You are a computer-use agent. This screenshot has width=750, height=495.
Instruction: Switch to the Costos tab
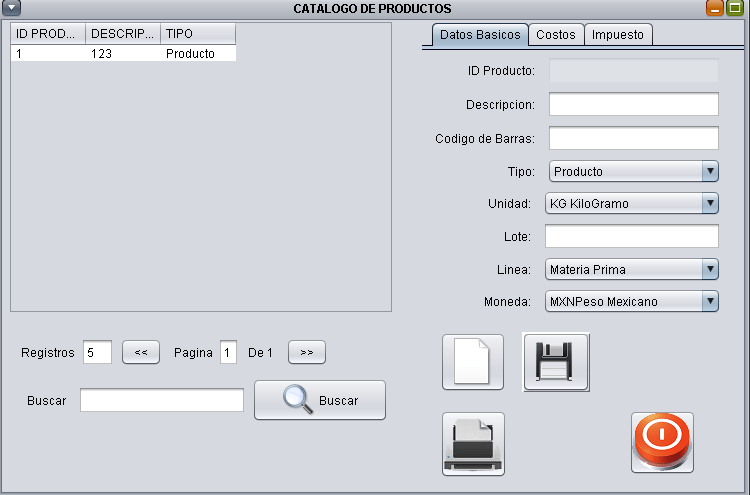(x=556, y=35)
